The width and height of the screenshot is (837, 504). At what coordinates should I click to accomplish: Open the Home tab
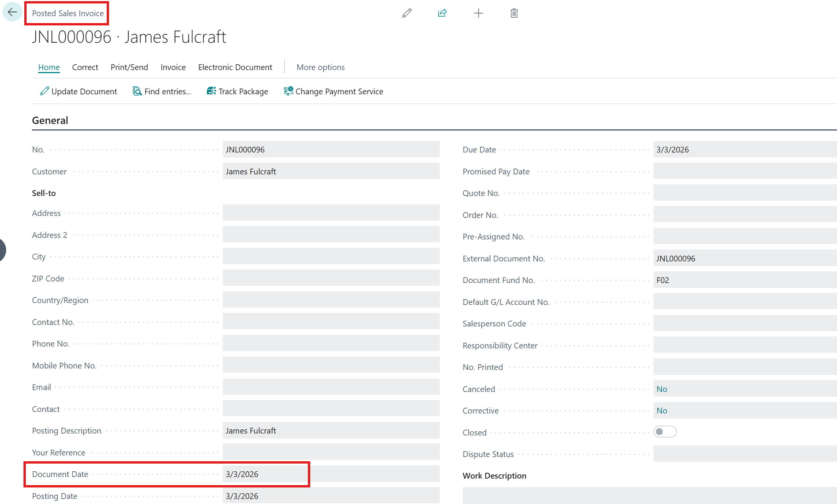49,67
